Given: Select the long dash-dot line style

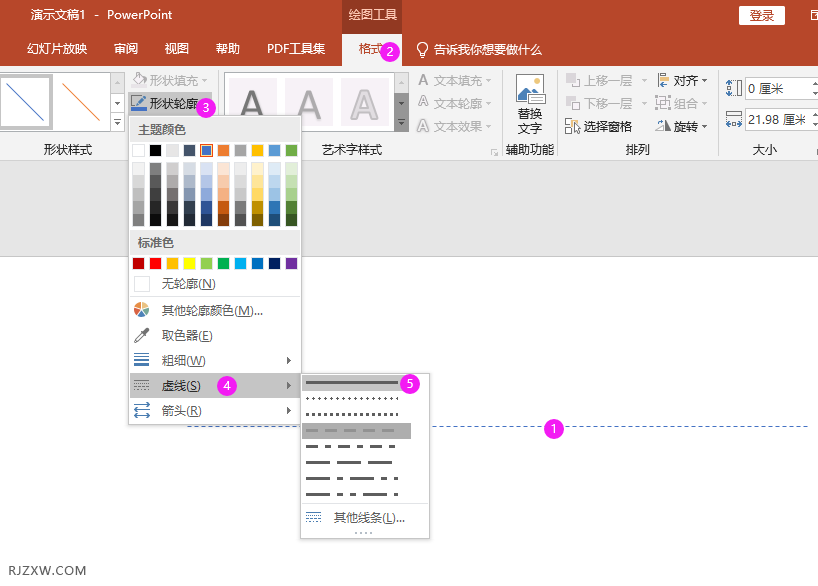Looking at the screenshot, I should [x=356, y=479].
